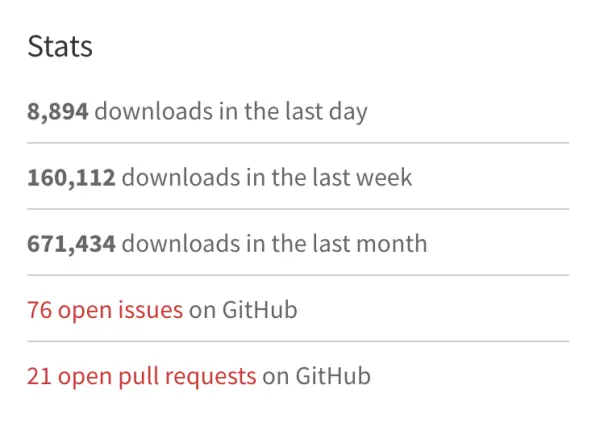Click 'on GitHub' text beside pull requests
Screen dimensions: 600x431
tap(316, 376)
